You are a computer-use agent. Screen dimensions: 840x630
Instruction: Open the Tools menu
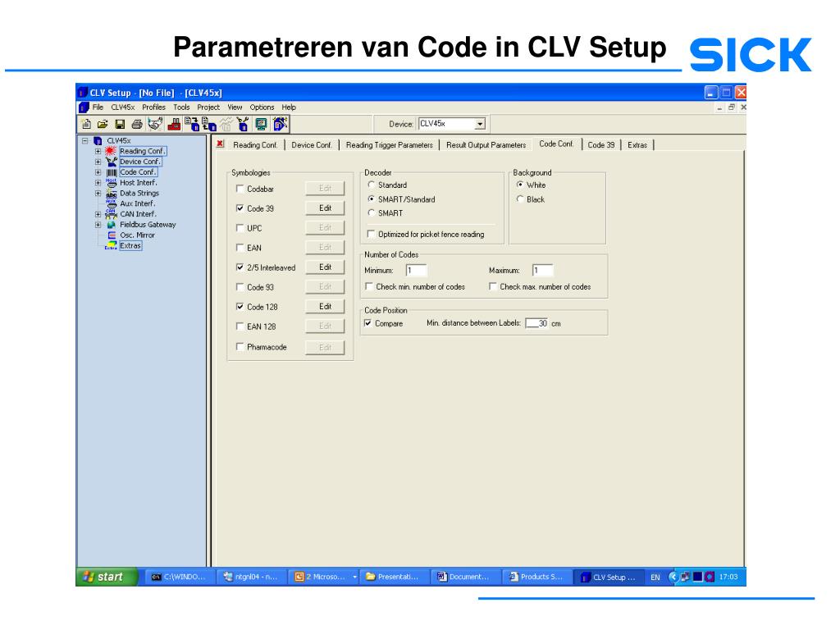[181, 107]
